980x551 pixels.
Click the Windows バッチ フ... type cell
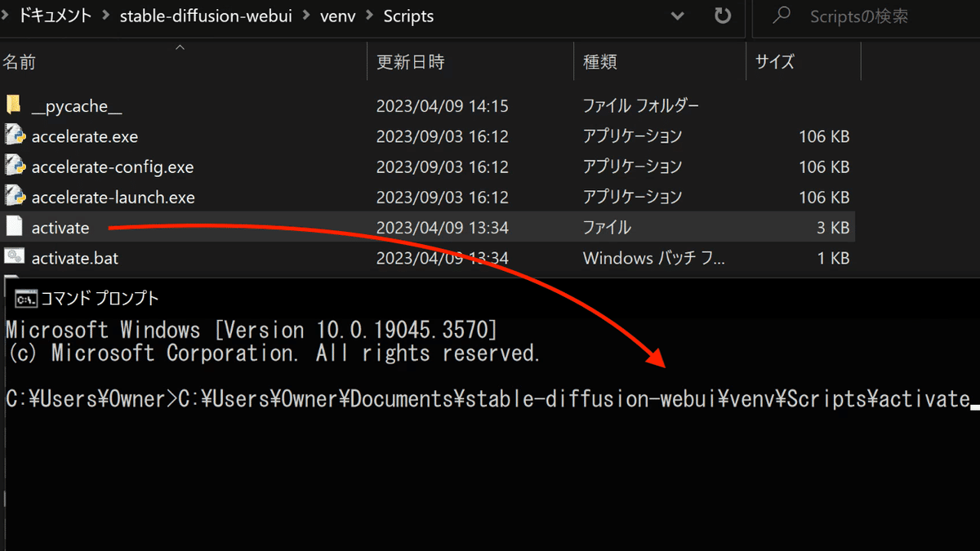654,258
